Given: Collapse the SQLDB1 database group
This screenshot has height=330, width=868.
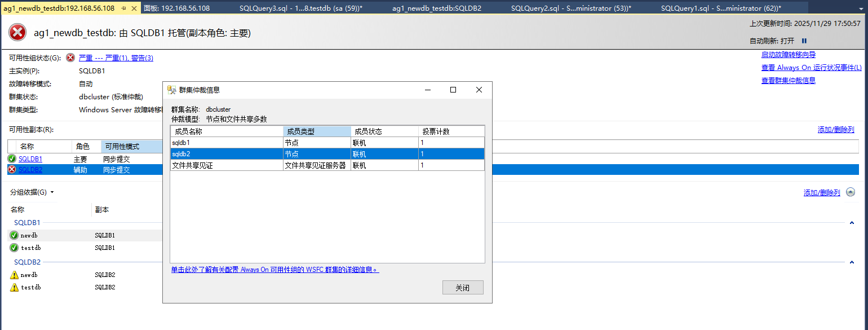Looking at the screenshot, I should (852, 223).
